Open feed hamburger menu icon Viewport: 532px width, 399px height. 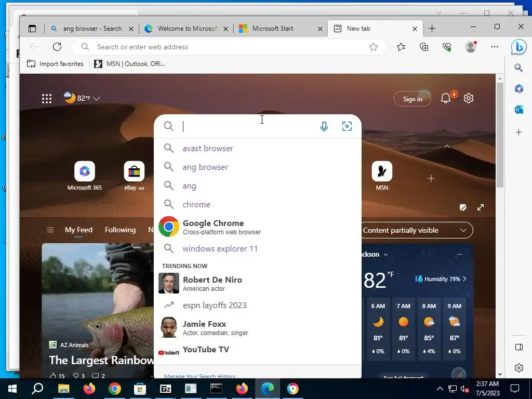[50, 230]
